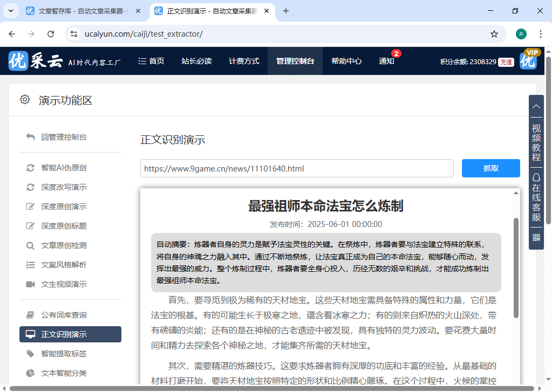Viewport: 552px width, 392px height.
Task: Open the 站长必读 menu item
Action: click(x=196, y=61)
